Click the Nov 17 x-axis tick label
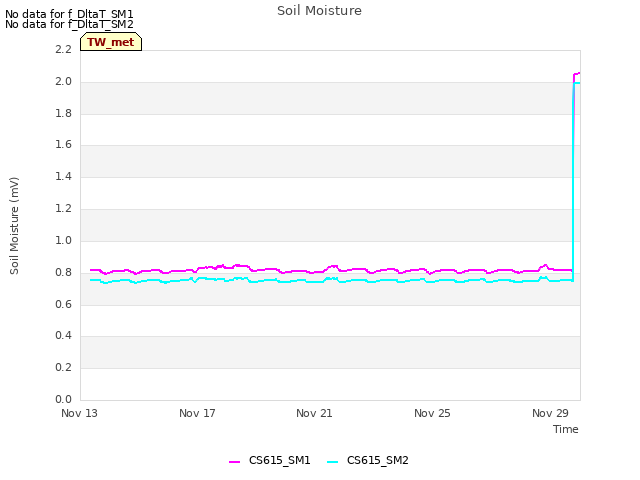 [197, 413]
